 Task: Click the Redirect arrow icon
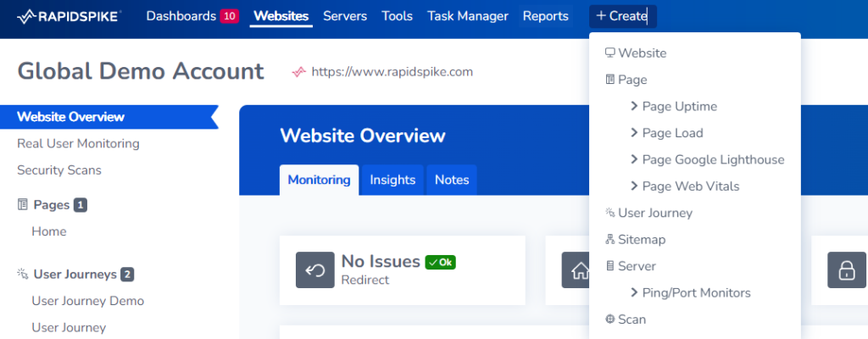315,270
